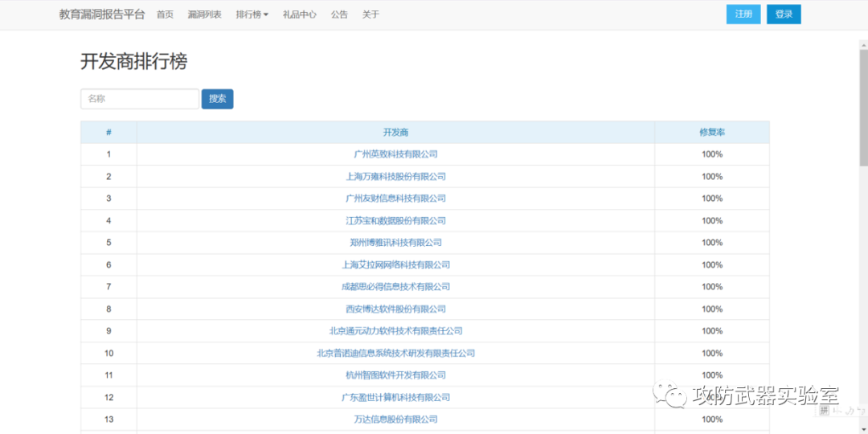Click 100% repair rate for 江苏宝和数据

[x=712, y=220]
